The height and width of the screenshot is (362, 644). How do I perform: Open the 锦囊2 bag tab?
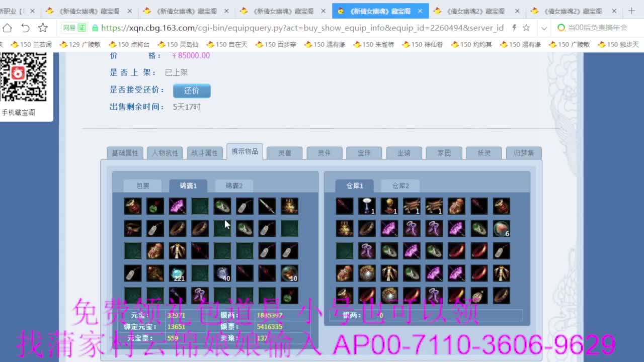tap(234, 186)
